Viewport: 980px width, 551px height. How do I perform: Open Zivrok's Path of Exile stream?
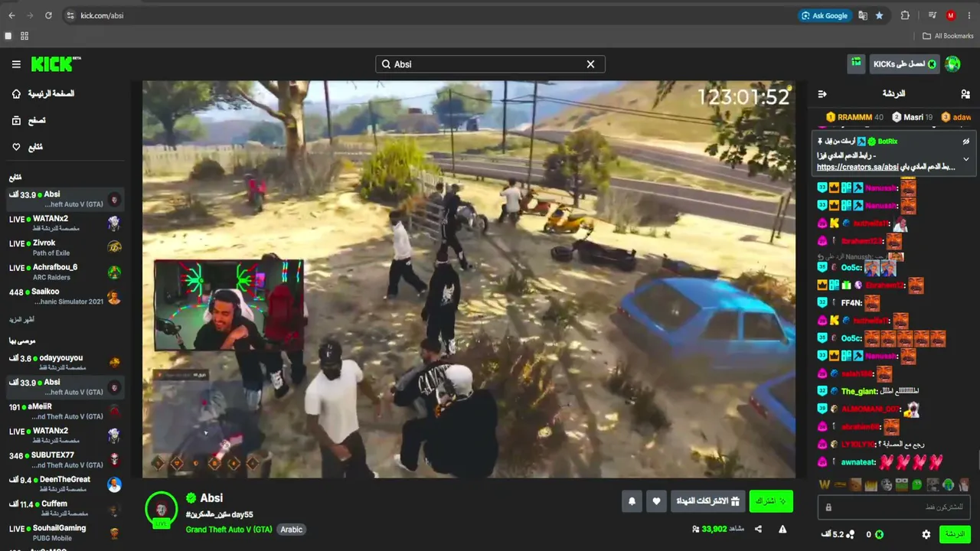65,248
